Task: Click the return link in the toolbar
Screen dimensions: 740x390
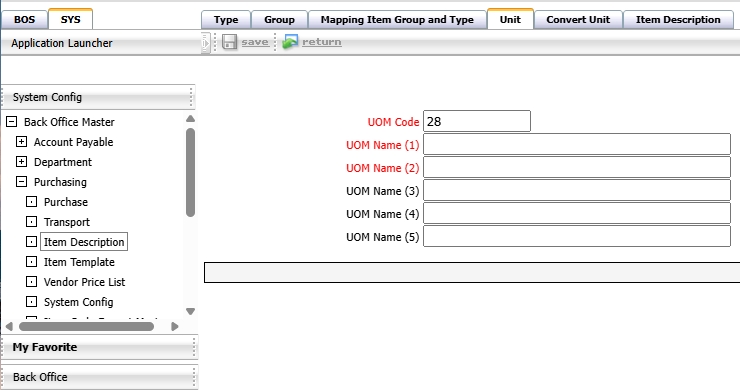Action: click(x=322, y=42)
